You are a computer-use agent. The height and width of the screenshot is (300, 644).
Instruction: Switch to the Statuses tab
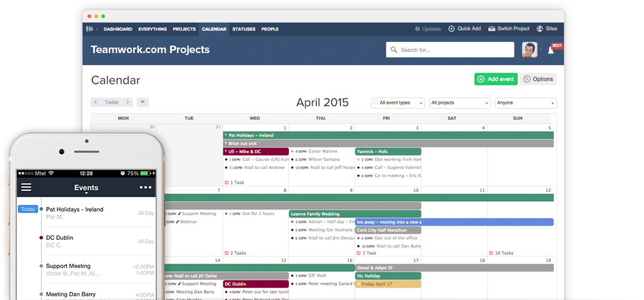pyautogui.click(x=243, y=29)
